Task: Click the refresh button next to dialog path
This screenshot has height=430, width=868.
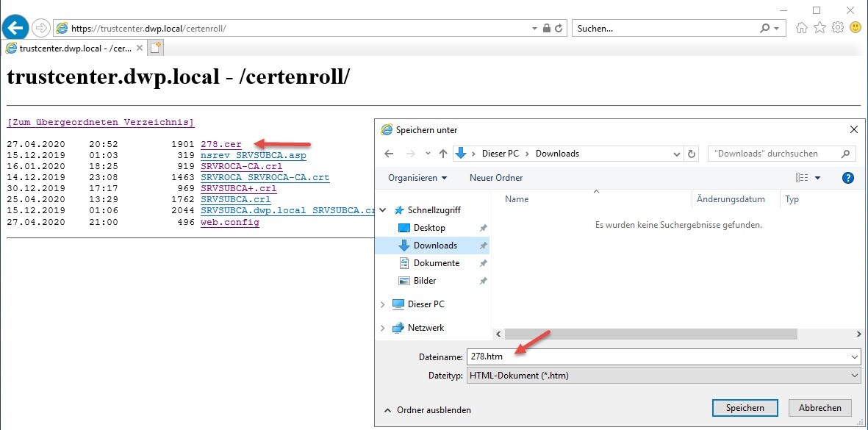Action: pos(691,154)
